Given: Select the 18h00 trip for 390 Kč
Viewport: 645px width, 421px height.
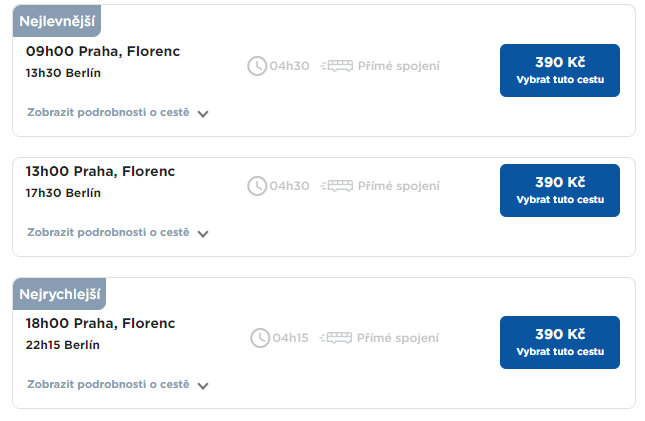Looking at the screenshot, I should pyautogui.click(x=560, y=342).
